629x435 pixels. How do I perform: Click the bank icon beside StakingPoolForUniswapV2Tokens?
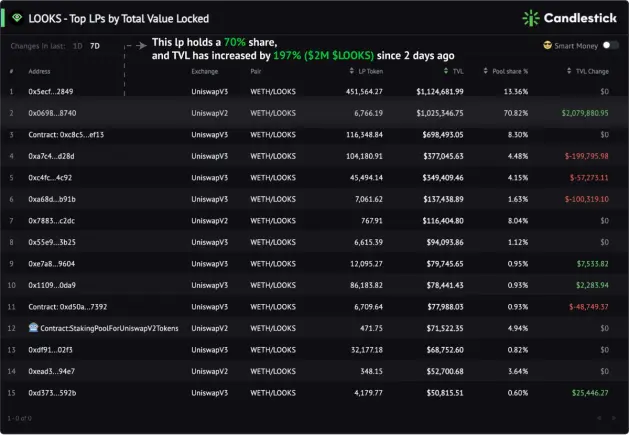pos(33,327)
